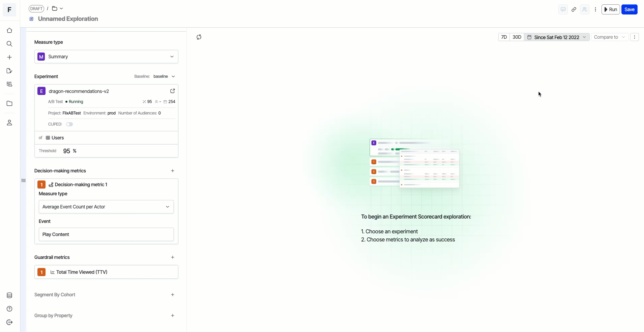Add a guardrail metric with plus
Screen dimensions: 644x332
coord(173,257)
